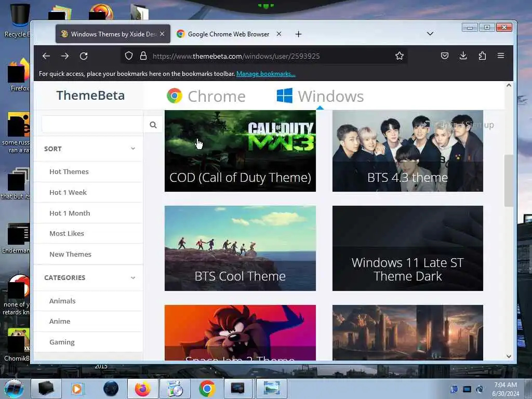Close the Windows Themes by Xside tab
The image size is (532, 399).
tap(162, 34)
